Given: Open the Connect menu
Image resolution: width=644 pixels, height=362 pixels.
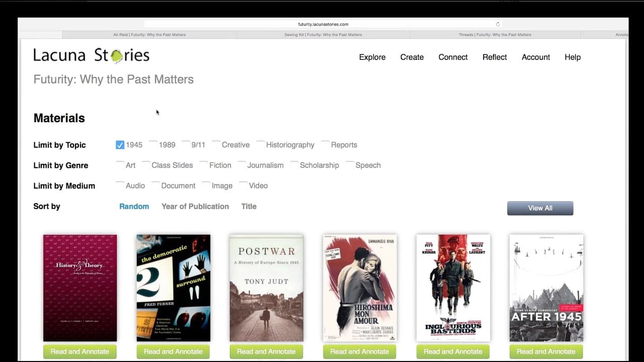Looking at the screenshot, I should click(x=453, y=57).
